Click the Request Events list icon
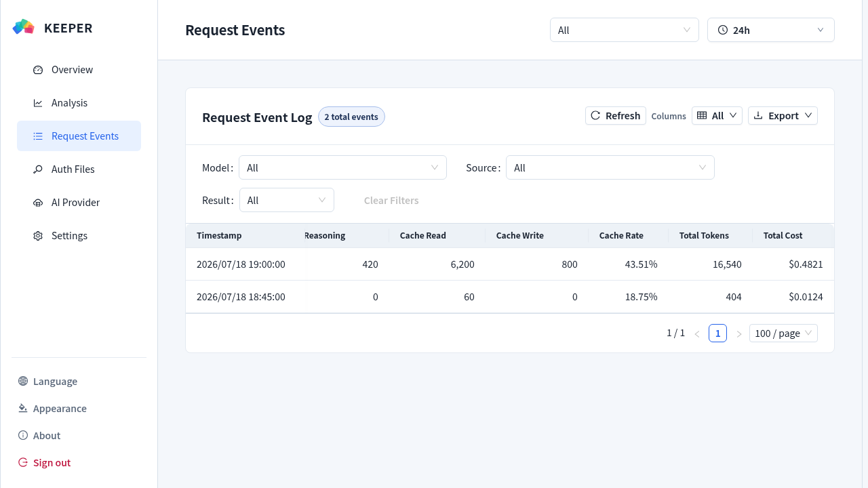 coord(38,136)
